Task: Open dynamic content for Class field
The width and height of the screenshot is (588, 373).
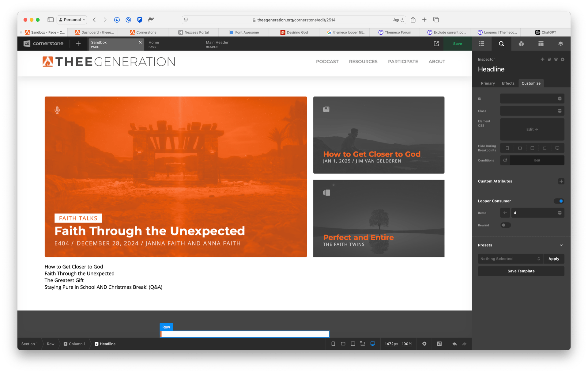Action: click(x=560, y=111)
